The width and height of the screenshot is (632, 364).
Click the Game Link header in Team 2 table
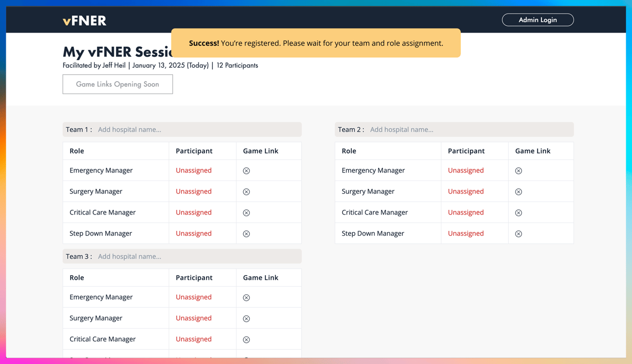point(533,151)
